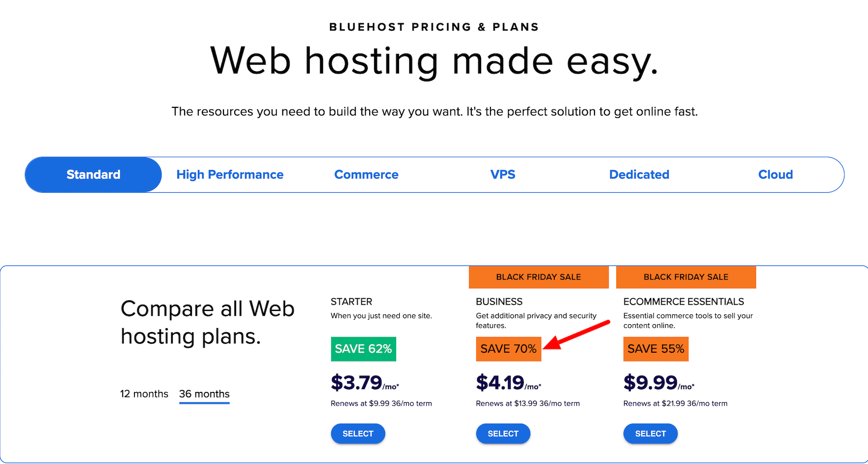868x464 pixels.
Task: Click the Black Friday banner above eCommerce Essentials
Action: (685, 277)
